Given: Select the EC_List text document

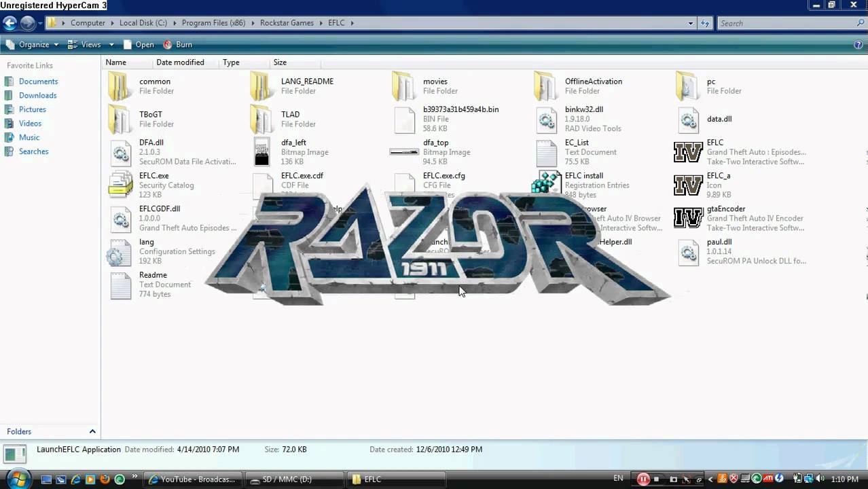Looking at the screenshot, I should [575, 153].
